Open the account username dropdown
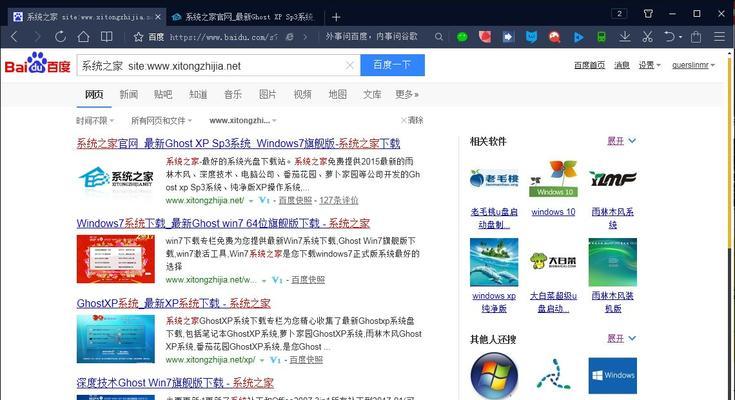The height and width of the screenshot is (400, 735). point(693,65)
